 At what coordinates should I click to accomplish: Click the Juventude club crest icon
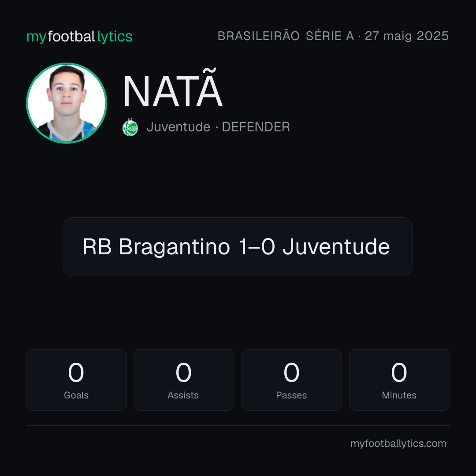tap(130, 127)
